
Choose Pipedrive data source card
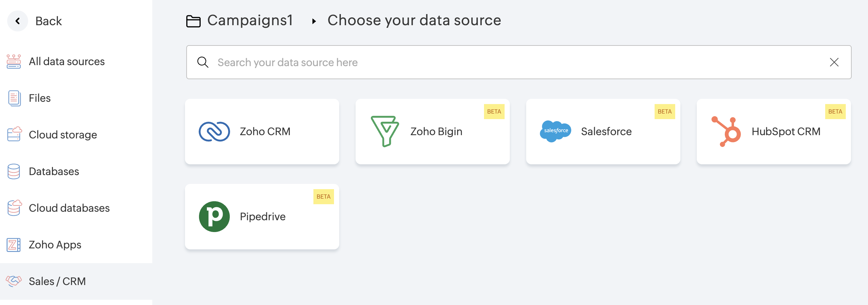[262, 217]
